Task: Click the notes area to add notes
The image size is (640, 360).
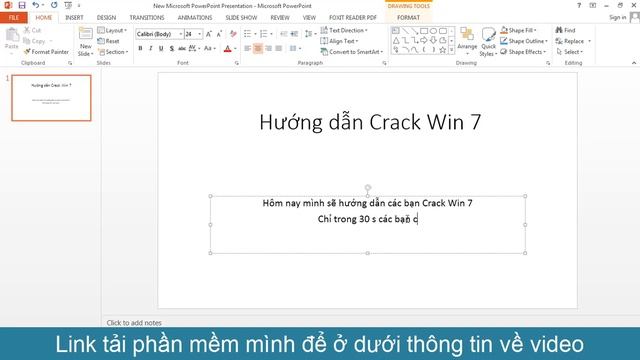Action: tap(134, 322)
